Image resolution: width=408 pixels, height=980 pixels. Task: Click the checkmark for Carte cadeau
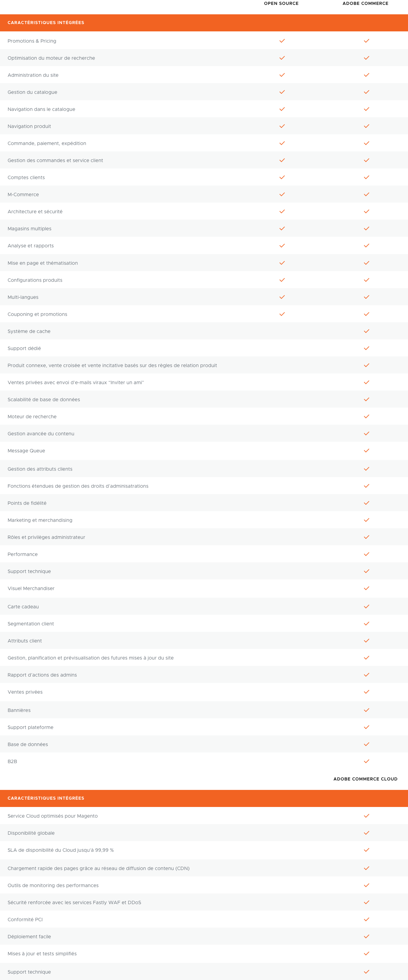(x=366, y=607)
